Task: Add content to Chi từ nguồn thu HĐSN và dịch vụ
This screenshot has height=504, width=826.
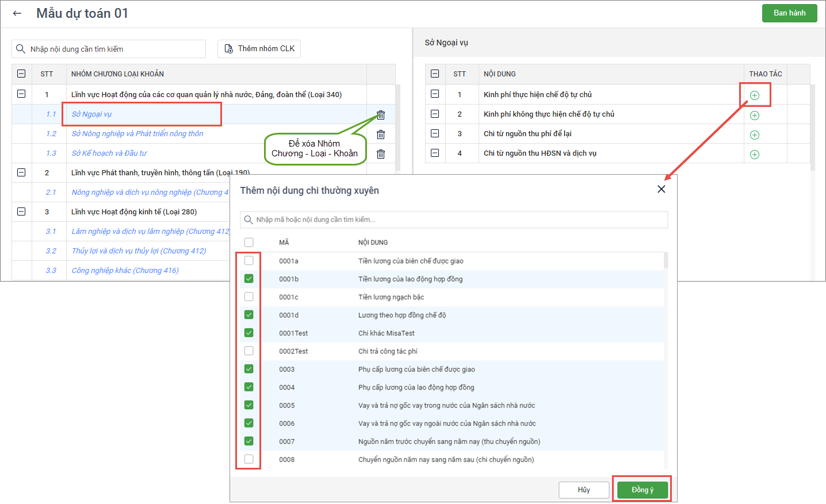Action: click(x=755, y=155)
